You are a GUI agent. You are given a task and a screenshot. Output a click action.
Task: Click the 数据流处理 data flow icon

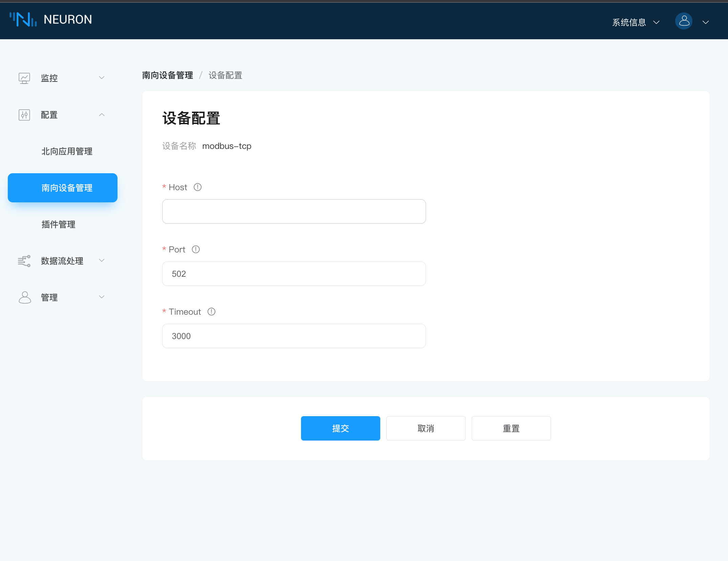[24, 261]
